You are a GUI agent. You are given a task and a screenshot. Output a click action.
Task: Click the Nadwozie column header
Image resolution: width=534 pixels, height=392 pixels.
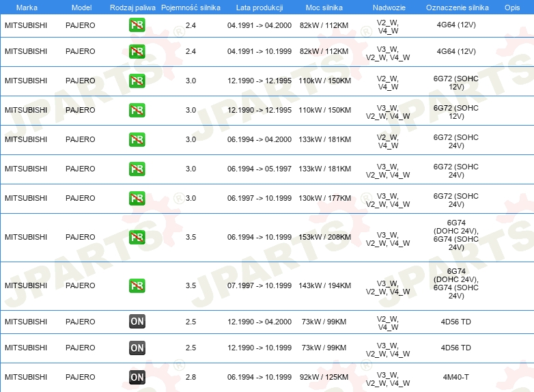[x=389, y=8]
